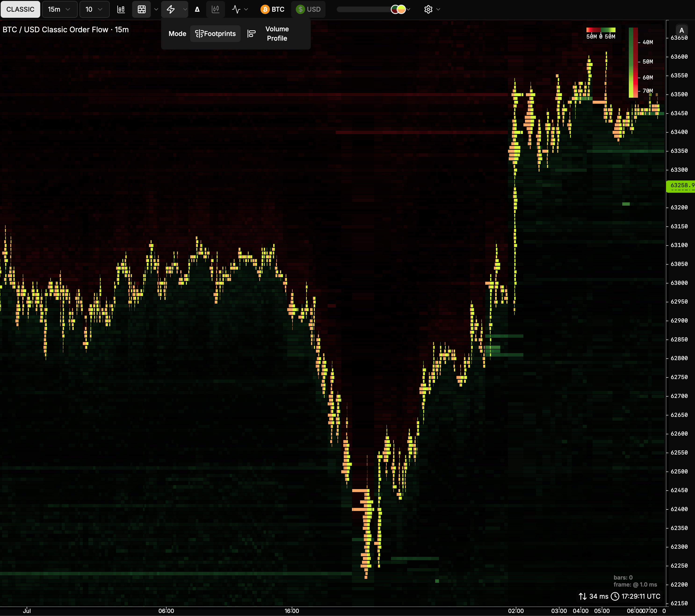Expand the chevron next to the heatmap grid icon

156,9
